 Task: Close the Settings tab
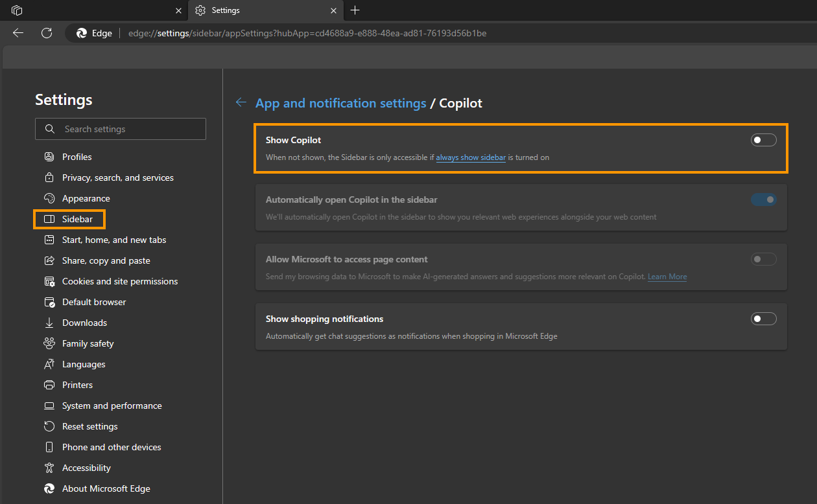pos(334,10)
